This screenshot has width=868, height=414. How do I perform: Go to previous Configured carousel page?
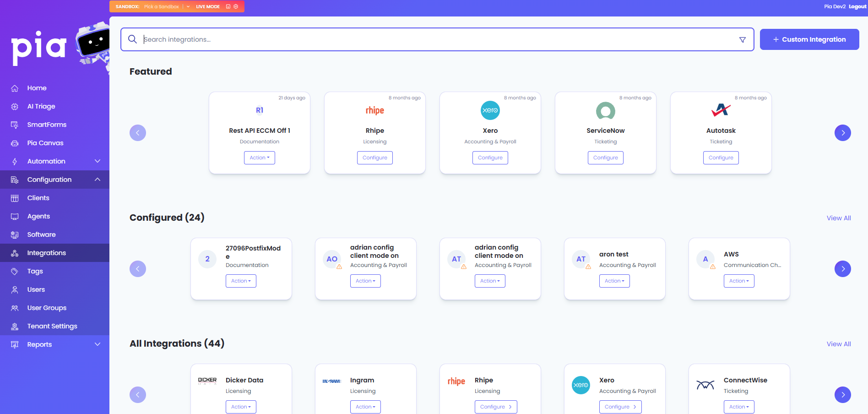pyautogui.click(x=138, y=269)
